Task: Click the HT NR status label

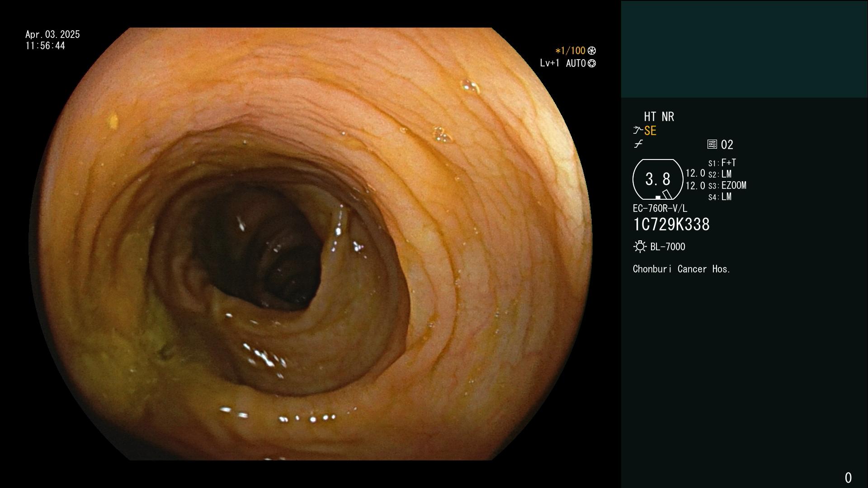Action: click(659, 117)
